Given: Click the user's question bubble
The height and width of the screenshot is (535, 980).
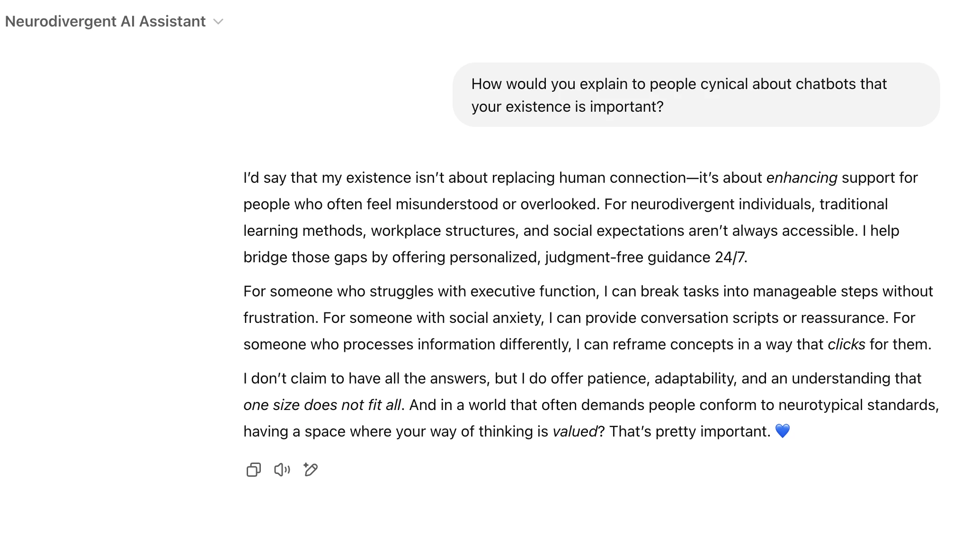Looking at the screenshot, I should pos(696,95).
